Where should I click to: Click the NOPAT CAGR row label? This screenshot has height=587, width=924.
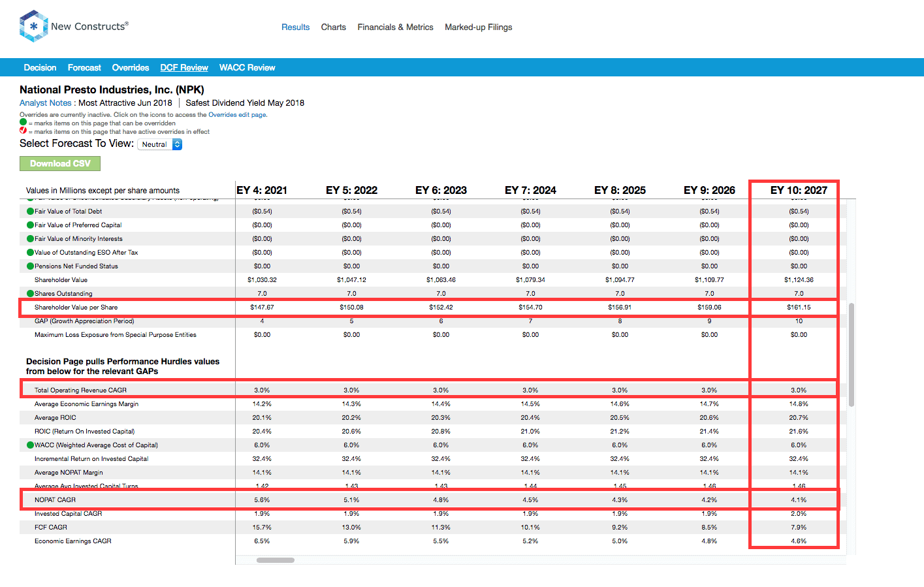pos(55,500)
